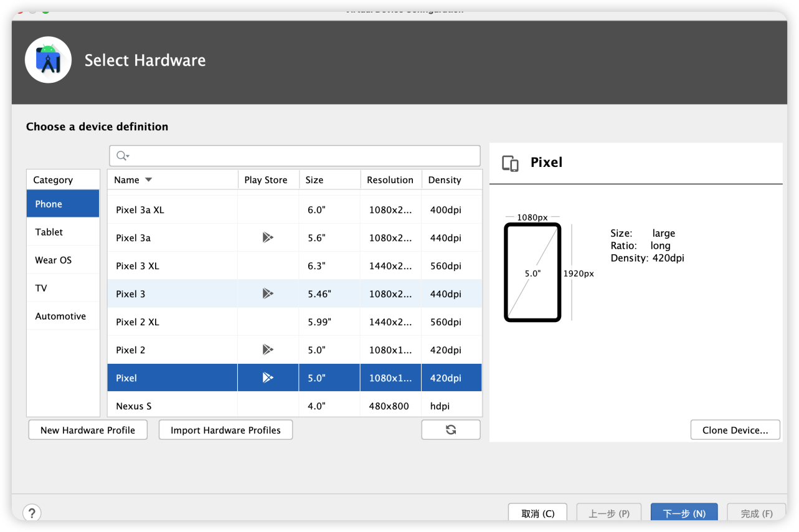This screenshot has width=799, height=532.
Task: Click the Android Studio logo in the header
Action: (x=49, y=60)
